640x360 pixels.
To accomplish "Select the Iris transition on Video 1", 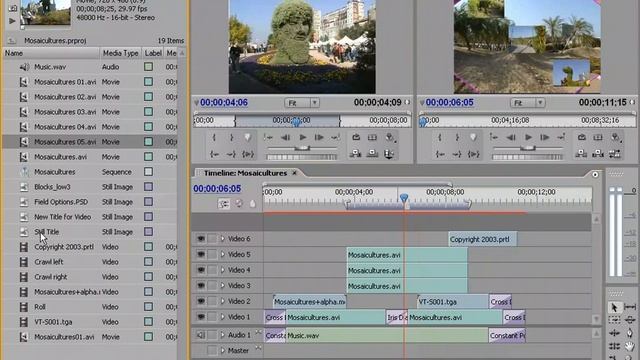I will tap(397, 317).
